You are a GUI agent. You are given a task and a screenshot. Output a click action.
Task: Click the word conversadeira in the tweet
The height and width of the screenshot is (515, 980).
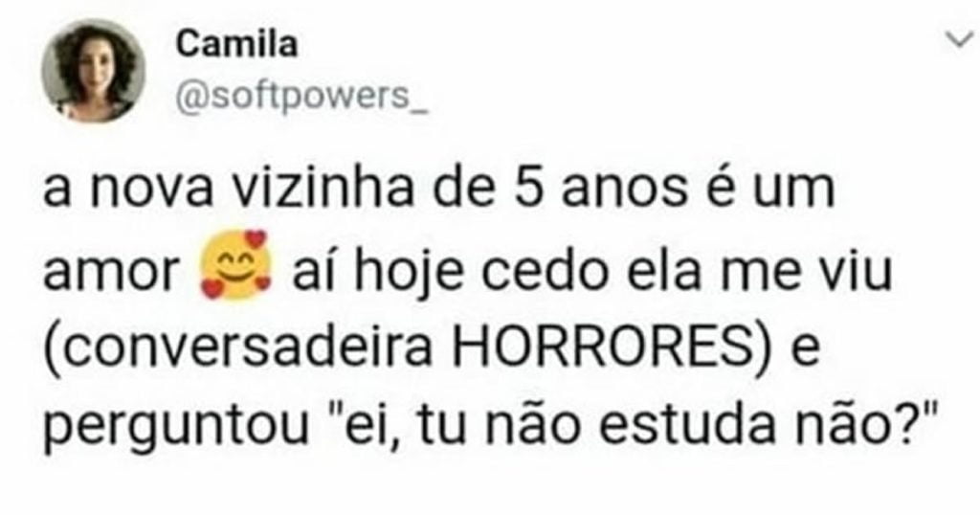(x=245, y=347)
